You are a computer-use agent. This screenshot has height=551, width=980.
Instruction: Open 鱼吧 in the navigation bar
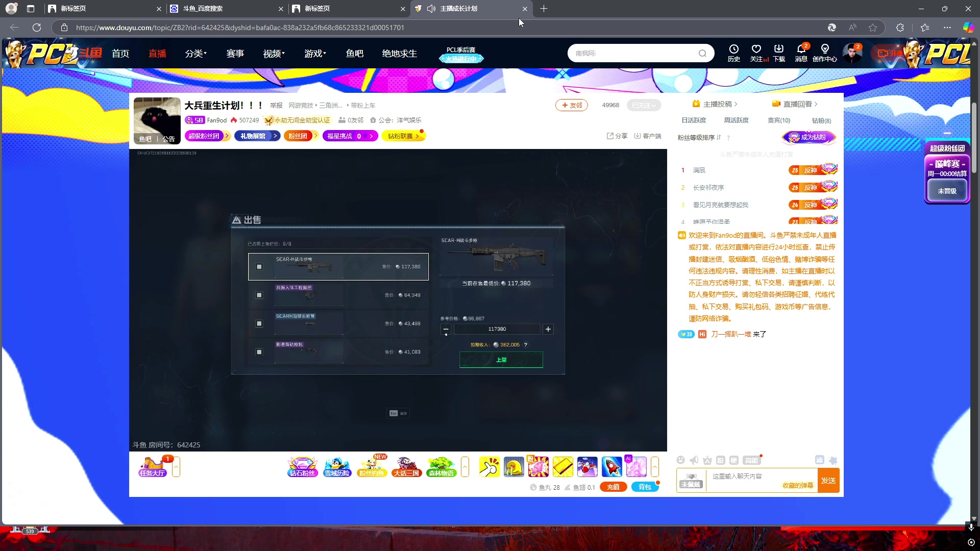click(355, 54)
